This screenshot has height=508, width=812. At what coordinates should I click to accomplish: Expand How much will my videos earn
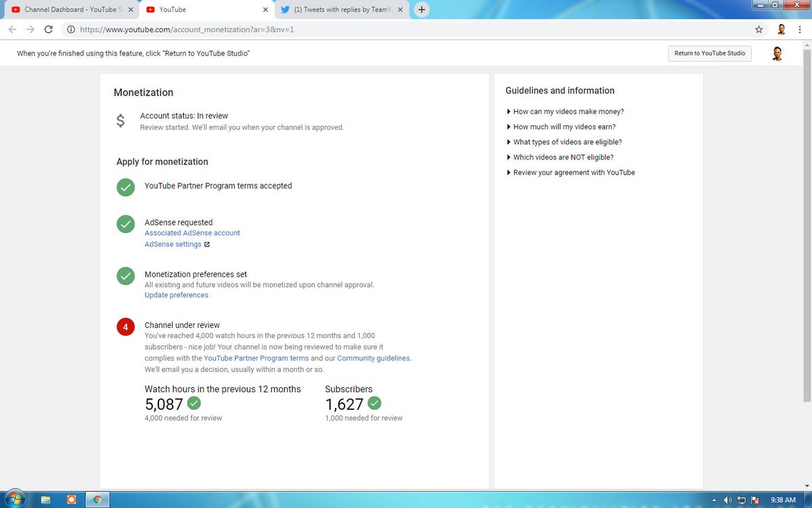point(561,127)
